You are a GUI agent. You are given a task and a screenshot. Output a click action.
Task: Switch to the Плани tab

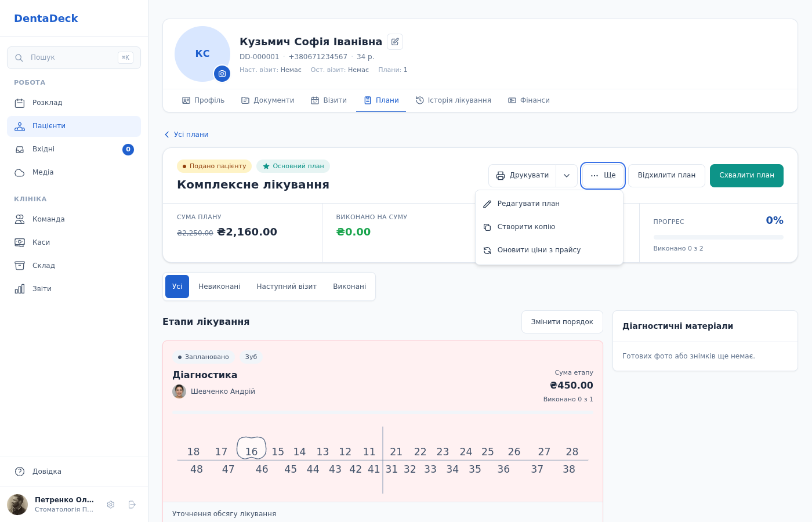(381, 100)
